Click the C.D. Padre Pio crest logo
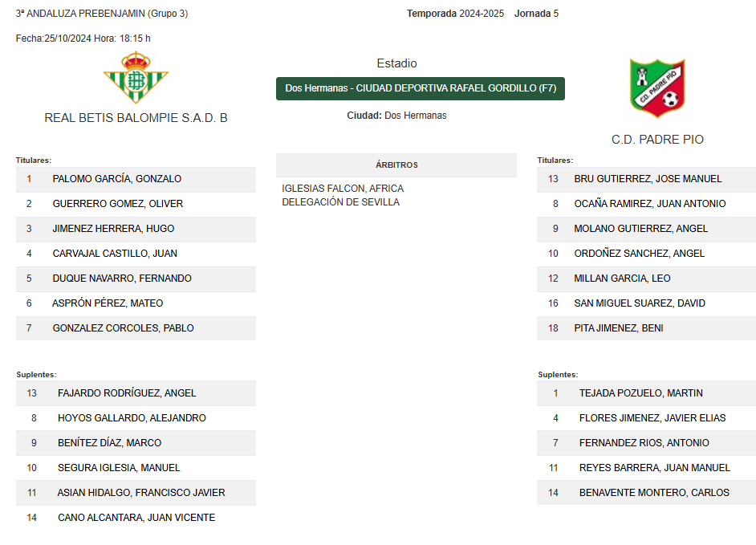The width and height of the screenshot is (756, 545). click(657, 88)
